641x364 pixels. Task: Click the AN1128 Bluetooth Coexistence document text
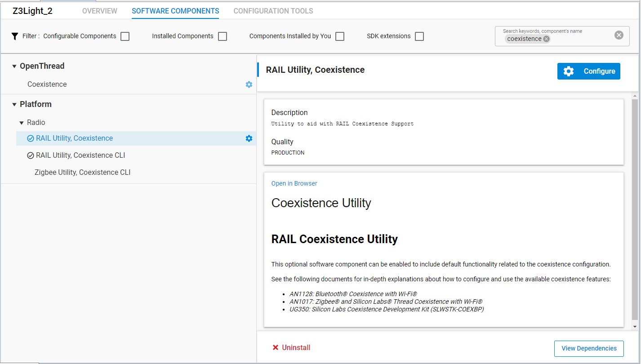353,294
